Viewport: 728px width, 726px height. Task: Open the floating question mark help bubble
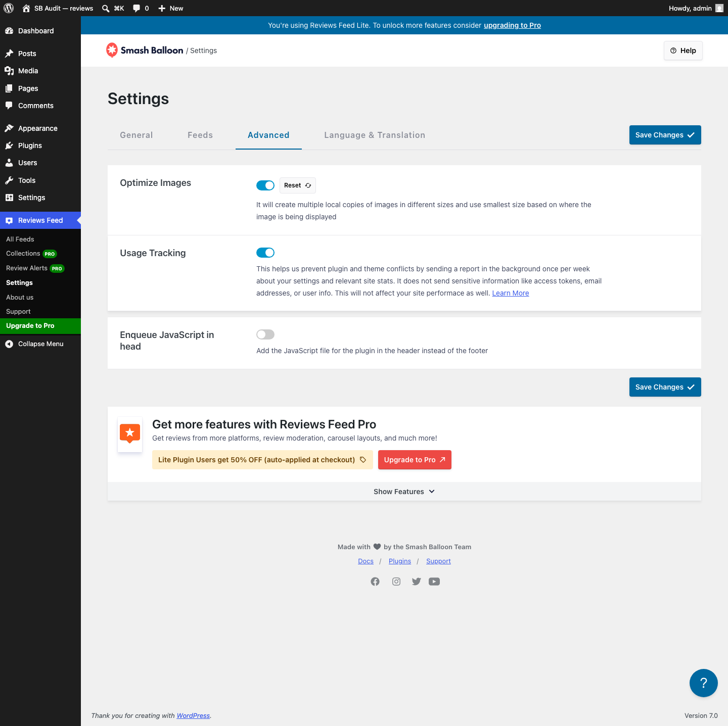(x=704, y=683)
